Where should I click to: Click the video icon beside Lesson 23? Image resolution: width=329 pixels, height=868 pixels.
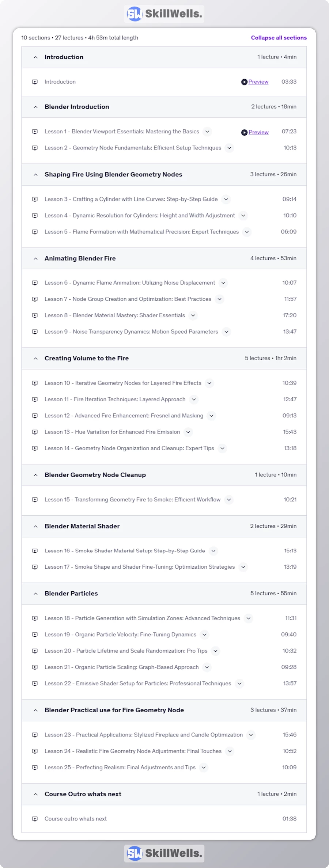(x=35, y=735)
